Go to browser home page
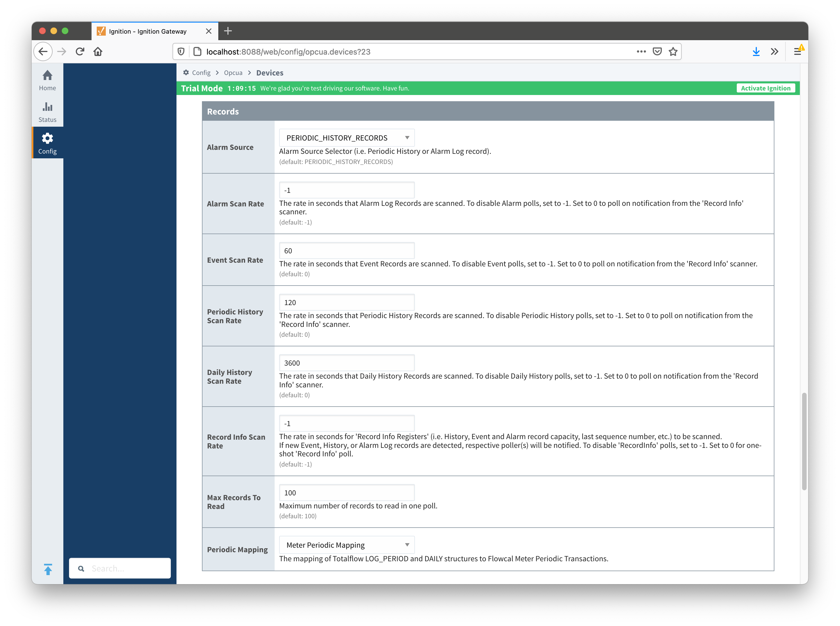The width and height of the screenshot is (840, 626). click(98, 51)
